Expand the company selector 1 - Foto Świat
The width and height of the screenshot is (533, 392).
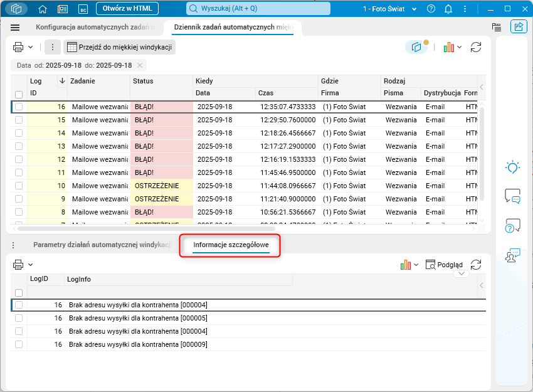(389, 9)
